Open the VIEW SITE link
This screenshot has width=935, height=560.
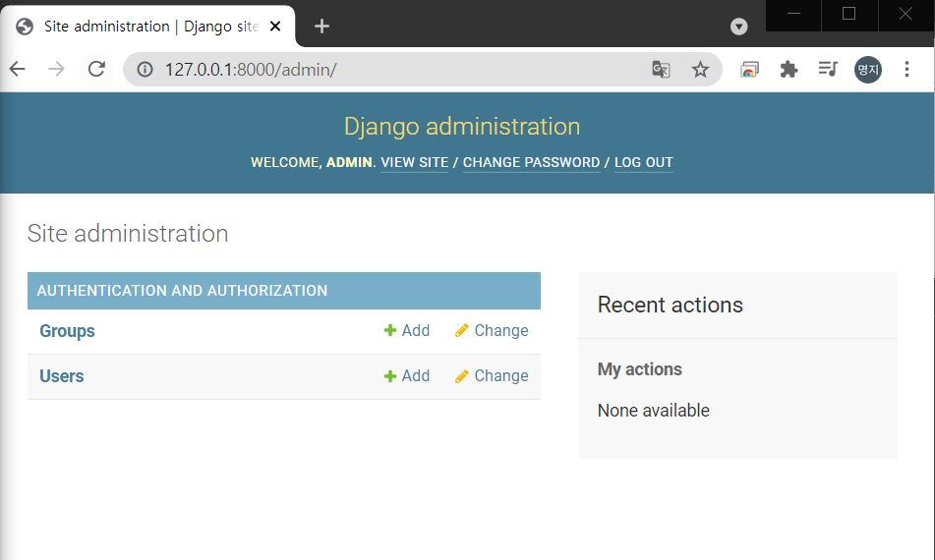(415, 163)
